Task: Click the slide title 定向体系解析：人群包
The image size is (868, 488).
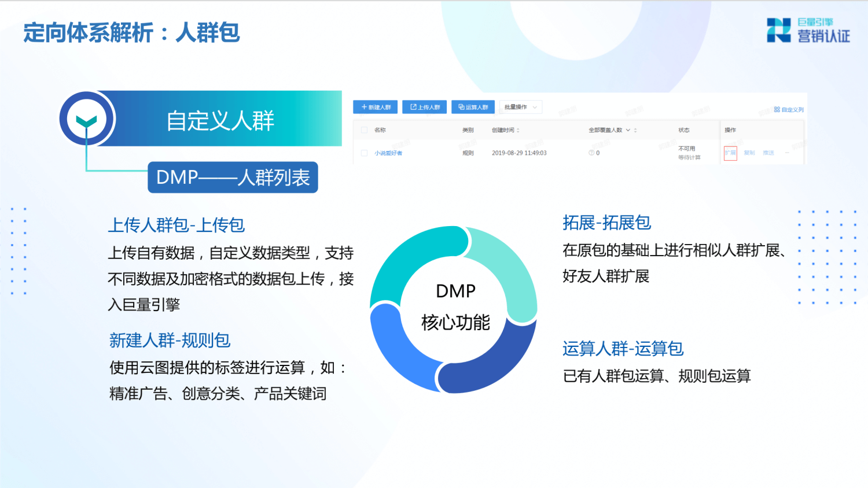Action: (x=131, y=32)
